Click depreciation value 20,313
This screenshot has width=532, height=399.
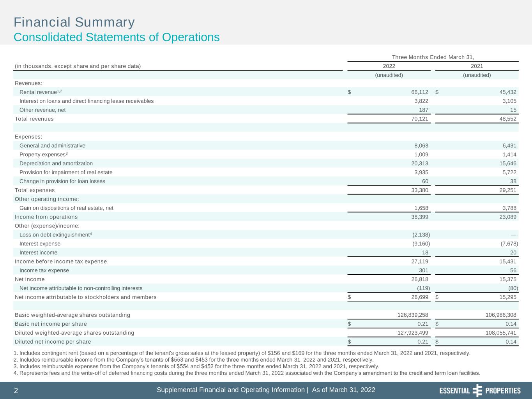(420, 164)
